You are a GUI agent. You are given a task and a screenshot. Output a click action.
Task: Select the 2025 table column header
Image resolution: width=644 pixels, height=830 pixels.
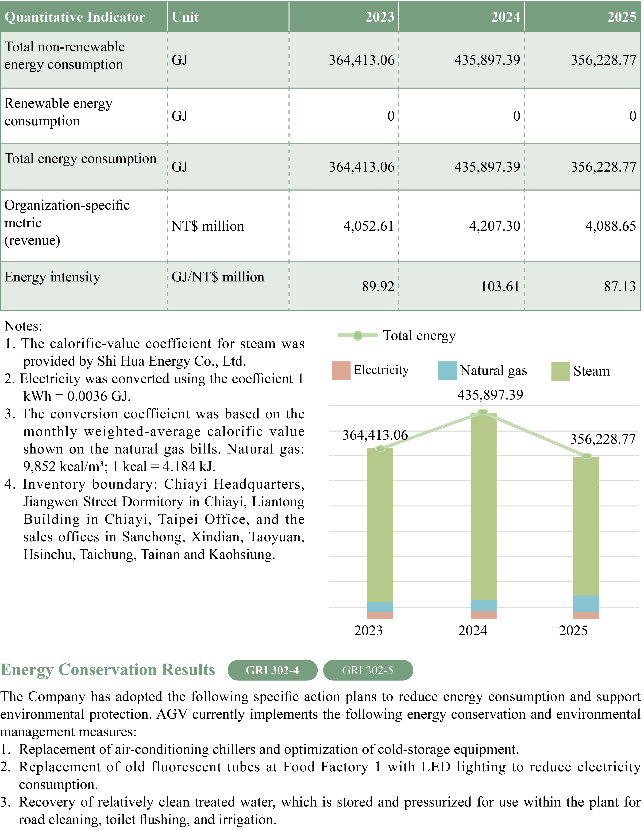pyautogui.click(x=622, y=17)
